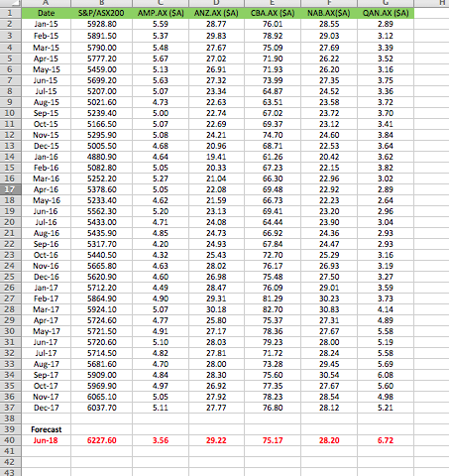Select the S&P/ASX200 header cell
Image resolution: width=449 pixels, height=476 pixels.
pos(101,13)
